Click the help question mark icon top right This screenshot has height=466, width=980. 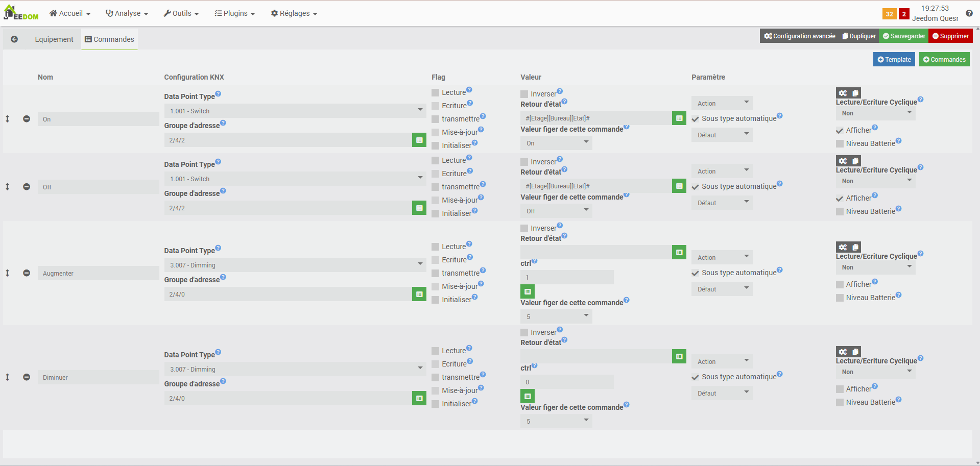pos(969,13)
